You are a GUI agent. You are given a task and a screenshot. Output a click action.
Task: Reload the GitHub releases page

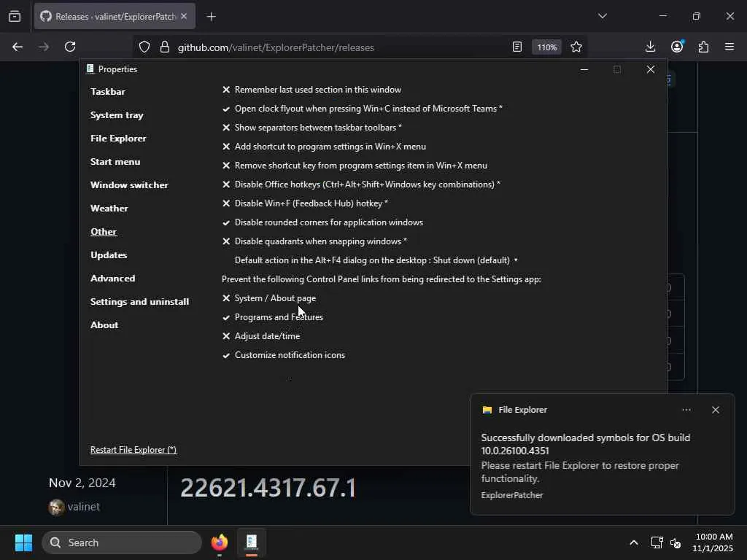point(70,47)
